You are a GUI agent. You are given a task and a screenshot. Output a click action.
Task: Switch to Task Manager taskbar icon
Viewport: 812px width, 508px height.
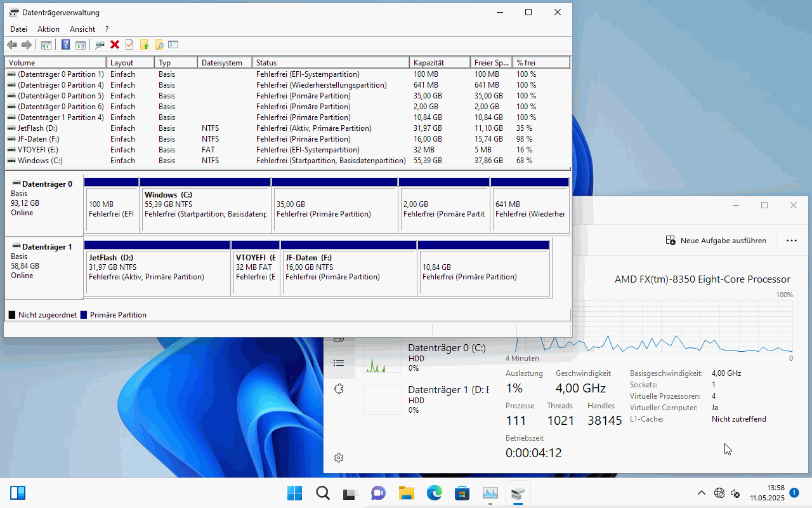pos(490,493)
